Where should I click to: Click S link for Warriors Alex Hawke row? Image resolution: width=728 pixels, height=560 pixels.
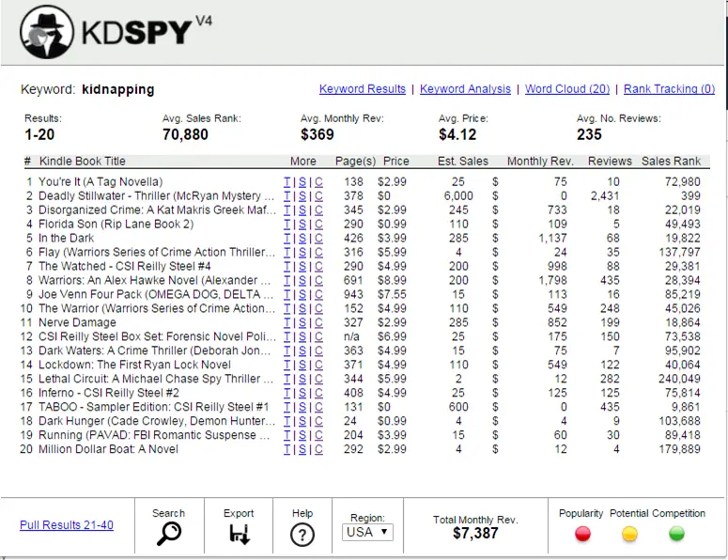tap(302, 280)
